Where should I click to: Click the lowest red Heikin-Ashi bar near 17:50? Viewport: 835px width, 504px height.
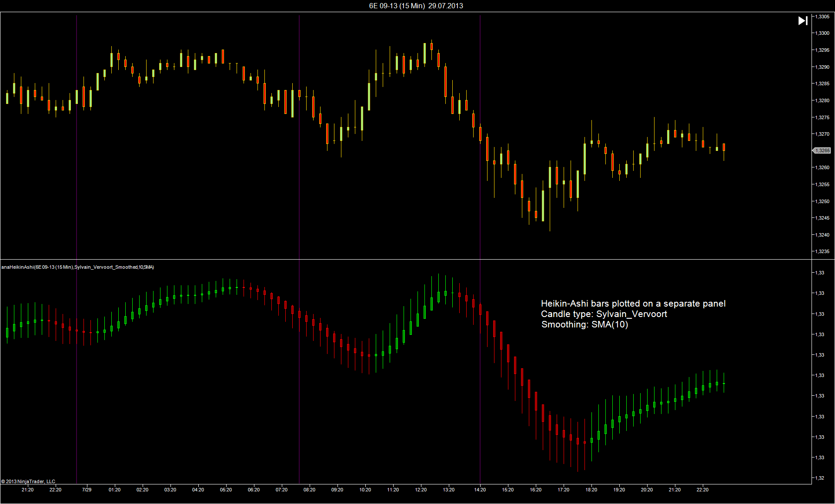click(578, 441)
